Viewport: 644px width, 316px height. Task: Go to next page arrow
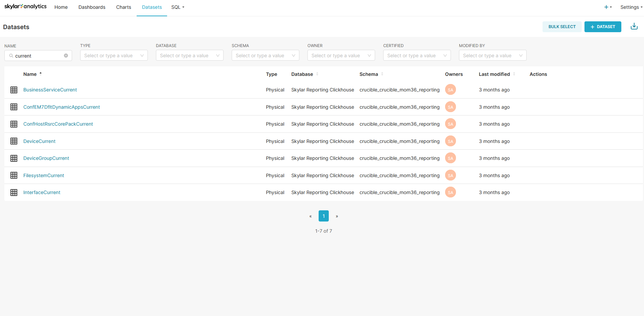coord(337,216)
